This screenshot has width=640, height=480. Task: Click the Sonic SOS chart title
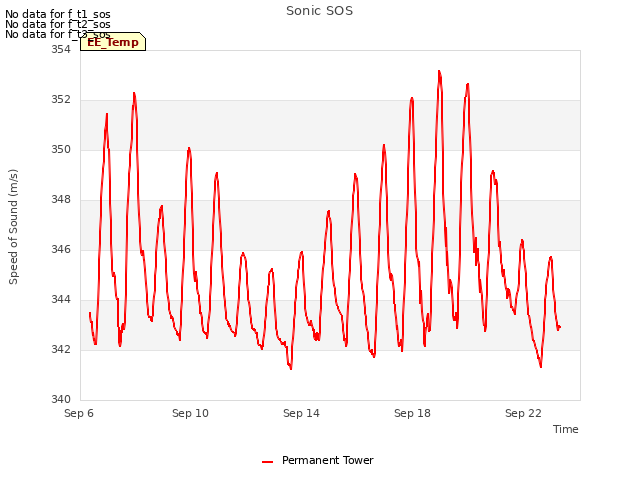319,11
